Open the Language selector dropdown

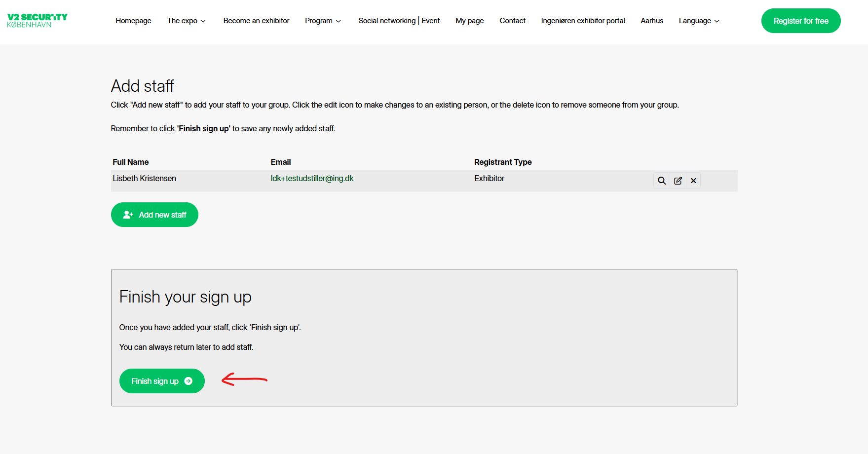point(699,21)
